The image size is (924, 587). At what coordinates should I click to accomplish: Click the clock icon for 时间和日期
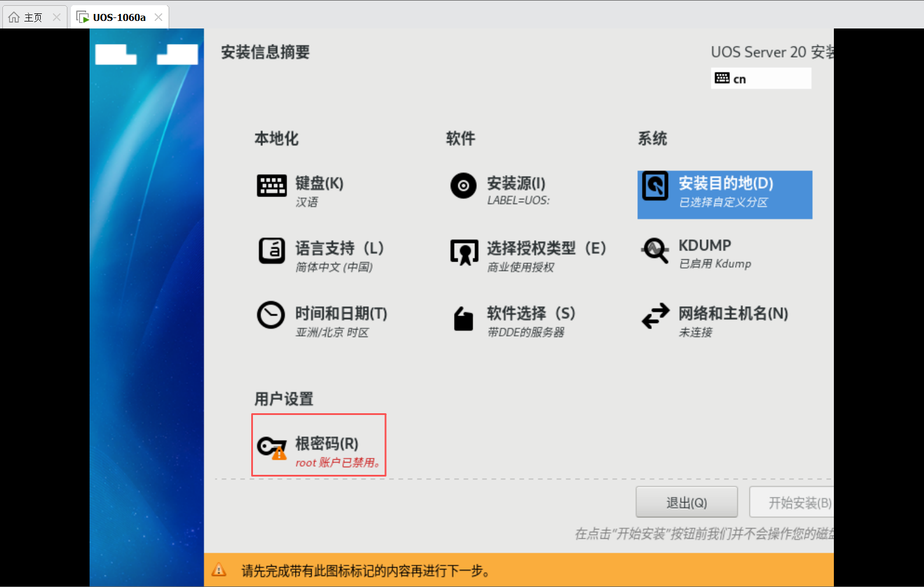coord(271,315)
